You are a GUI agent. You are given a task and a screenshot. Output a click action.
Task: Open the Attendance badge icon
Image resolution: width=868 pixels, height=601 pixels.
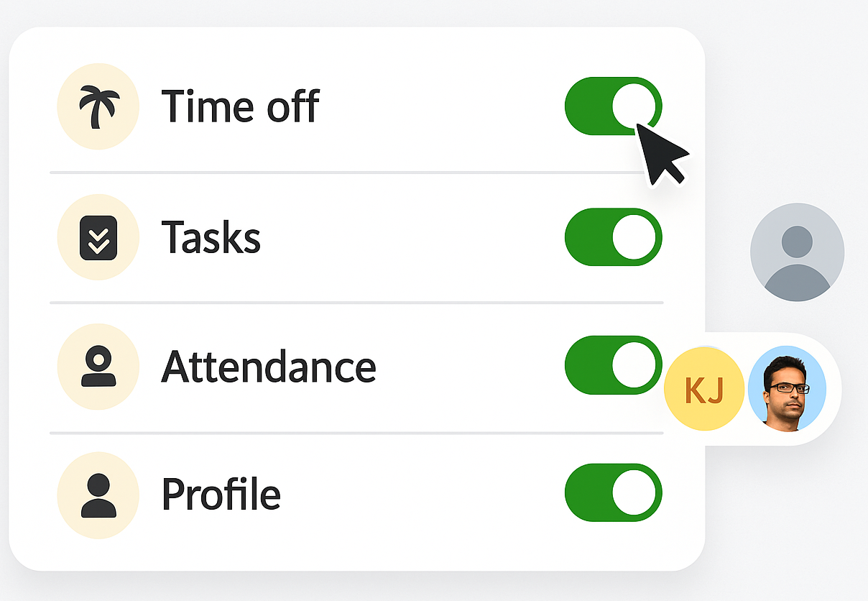point(98,367)
